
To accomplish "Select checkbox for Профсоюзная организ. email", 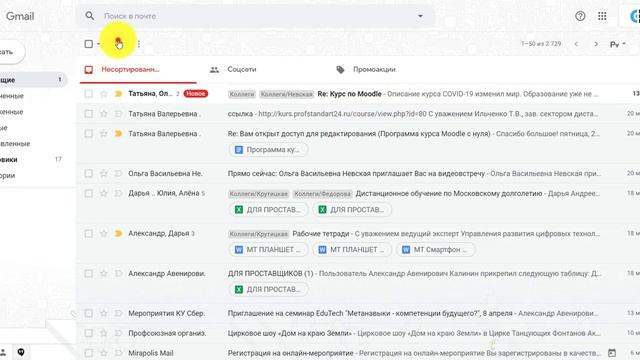I will (89, 333).
